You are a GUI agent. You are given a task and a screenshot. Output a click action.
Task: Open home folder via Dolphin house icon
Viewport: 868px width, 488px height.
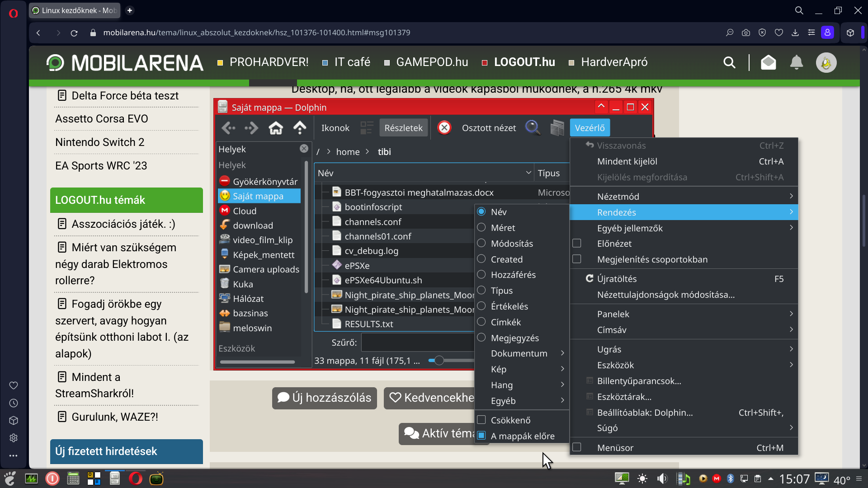click(276, 128)
